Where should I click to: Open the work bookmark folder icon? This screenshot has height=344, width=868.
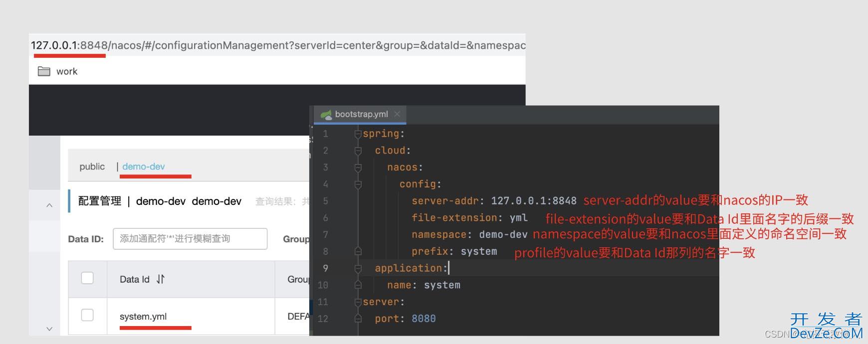point(44,71)
